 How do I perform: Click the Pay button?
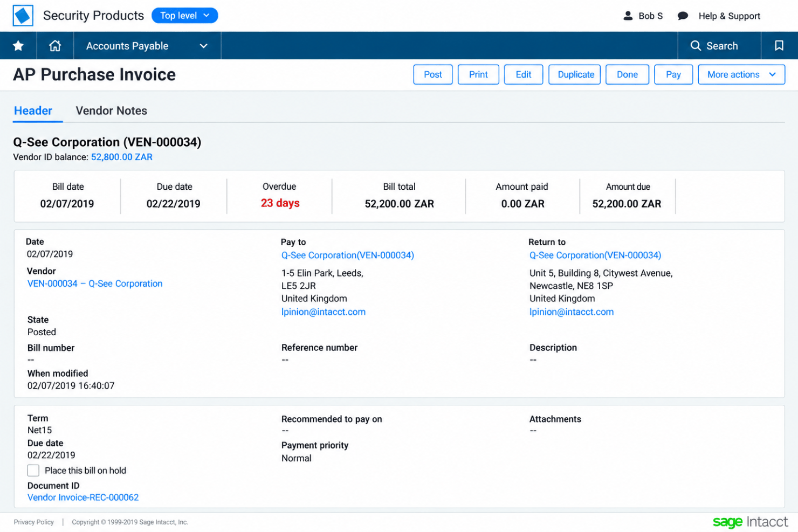[673, 74]
